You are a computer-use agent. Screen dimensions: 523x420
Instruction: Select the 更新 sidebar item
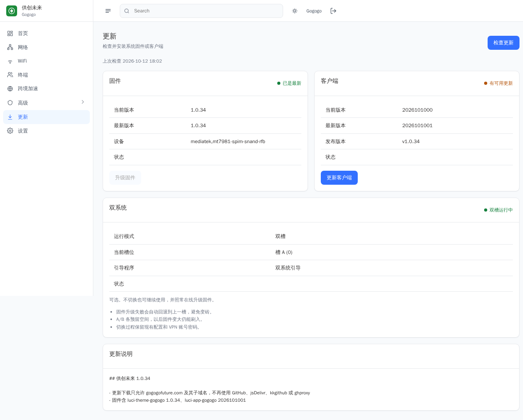[46, 117]
